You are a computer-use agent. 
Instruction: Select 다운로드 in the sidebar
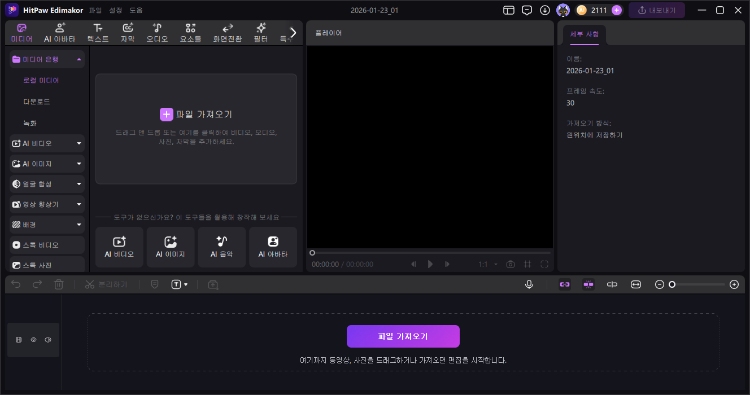(36, 101)
